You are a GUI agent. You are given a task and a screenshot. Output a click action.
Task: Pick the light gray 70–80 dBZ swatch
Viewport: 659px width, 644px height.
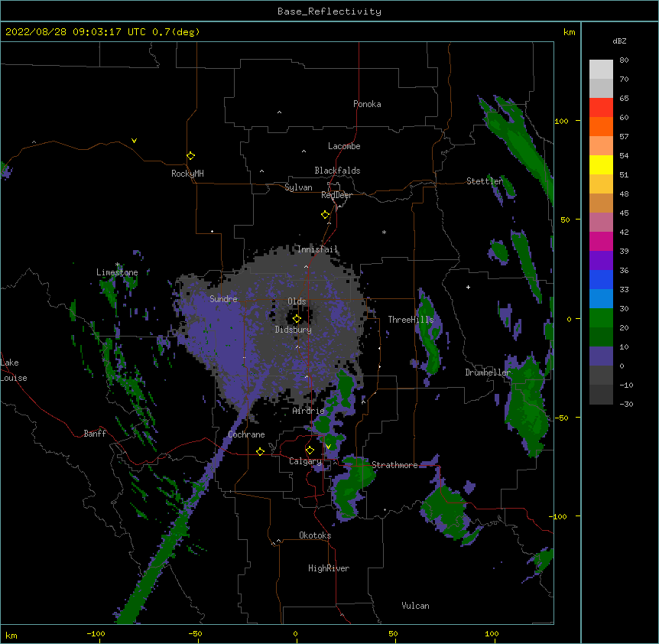pyautogui.click(x=601, y=70)
